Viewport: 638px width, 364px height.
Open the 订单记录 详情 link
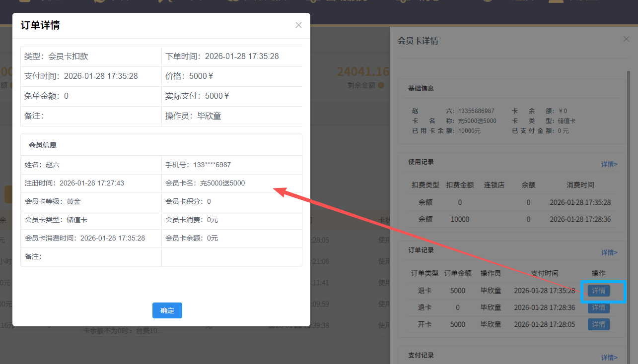(609, 252)
